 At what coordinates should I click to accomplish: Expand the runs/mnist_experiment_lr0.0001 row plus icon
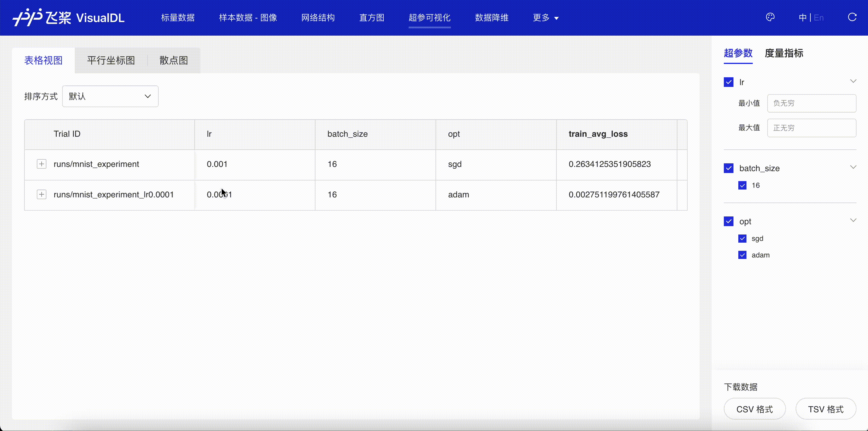coord(41,195)
